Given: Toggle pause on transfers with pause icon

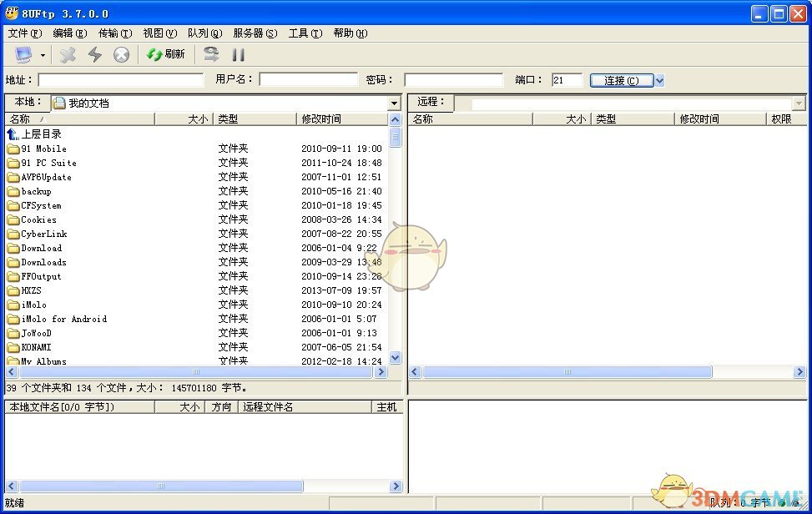Looking at the screenshot, I should click(238, 54).
